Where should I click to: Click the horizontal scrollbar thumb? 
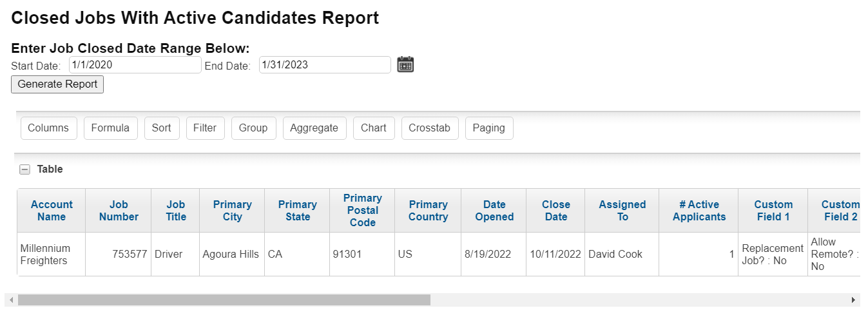[x=224, y=300]
